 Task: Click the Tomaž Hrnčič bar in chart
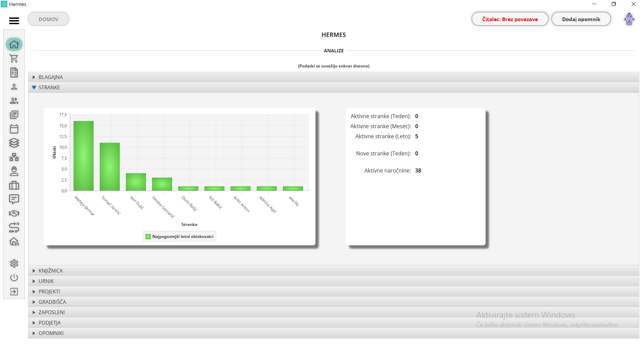[x=110, y=167]
